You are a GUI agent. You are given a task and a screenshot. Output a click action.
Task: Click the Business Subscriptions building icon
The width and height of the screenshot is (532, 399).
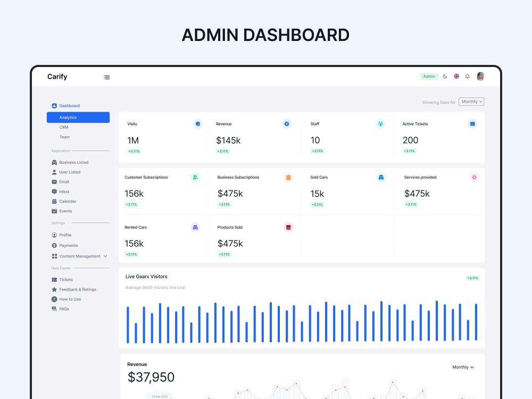288,177
